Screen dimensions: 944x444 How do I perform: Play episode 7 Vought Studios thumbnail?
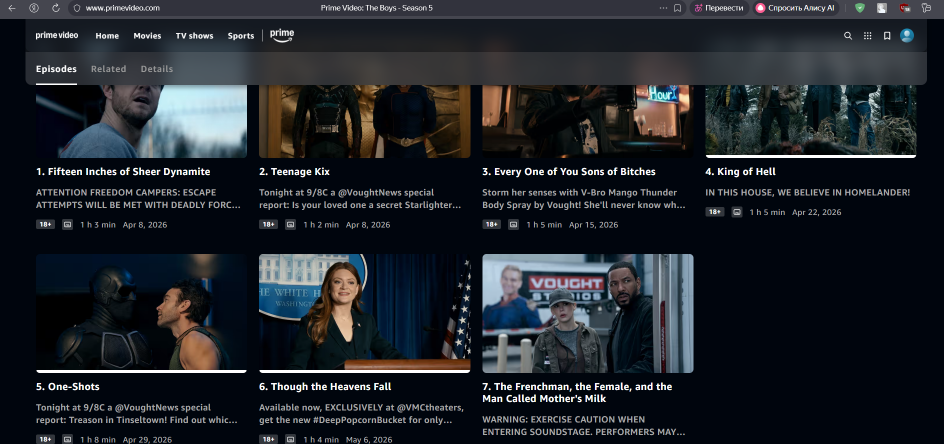click(588, 313)
